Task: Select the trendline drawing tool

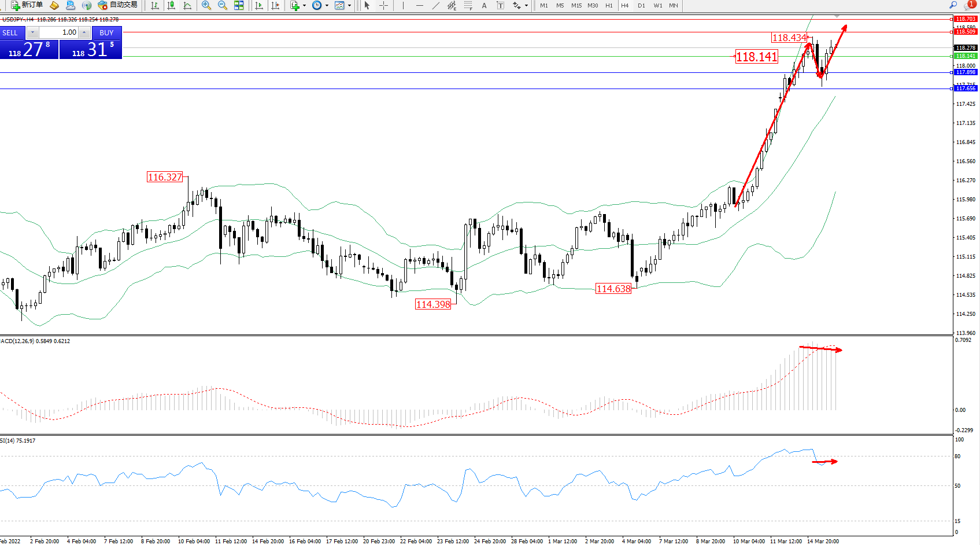Action: coord(436,5)
